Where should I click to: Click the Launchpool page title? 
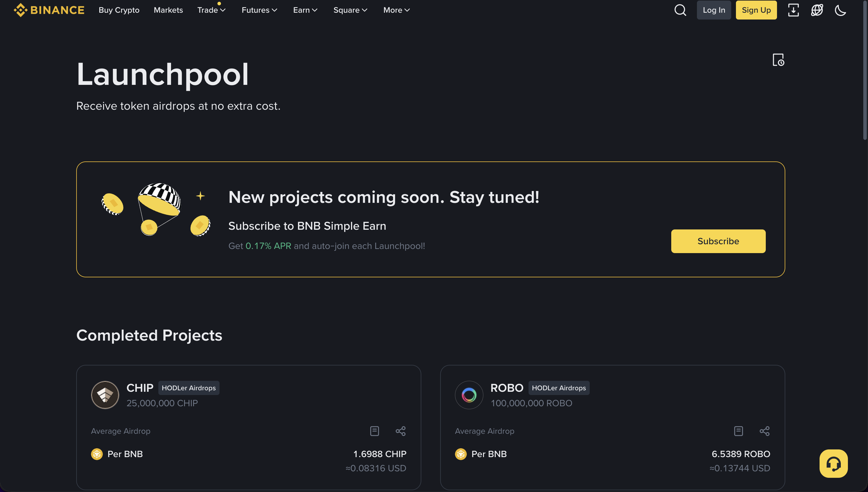click(162, 75)
